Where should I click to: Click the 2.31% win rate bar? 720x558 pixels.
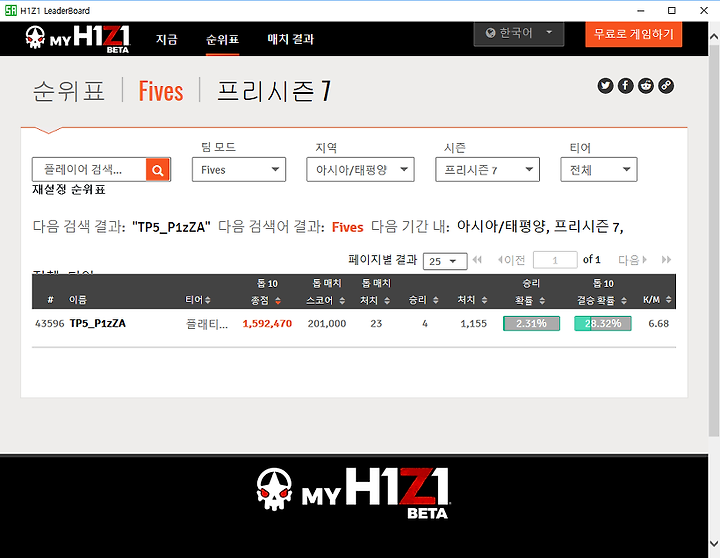(531, 323)
